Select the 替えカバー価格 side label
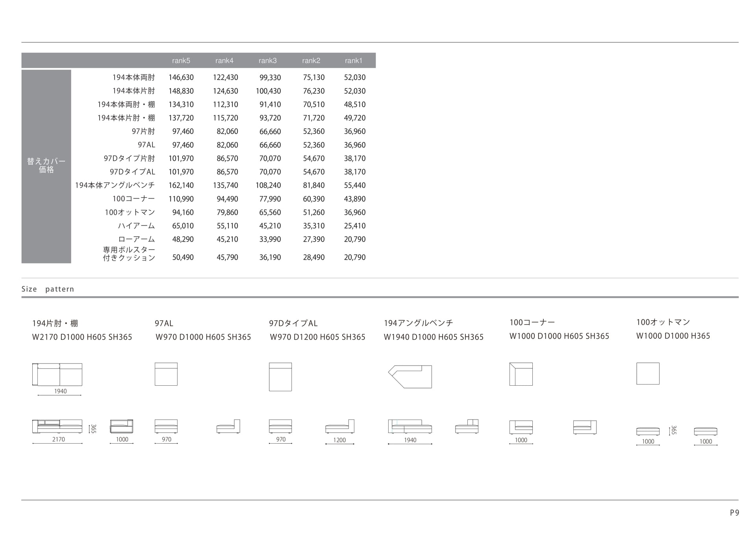Image resolution: width=756 pixels, height=535 pixels. coord(46,165)
